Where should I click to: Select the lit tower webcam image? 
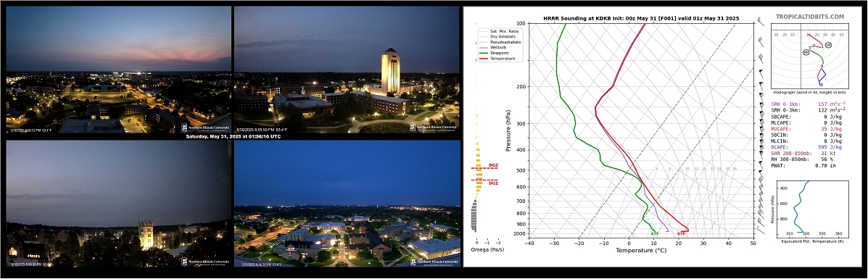click(347, 70)
